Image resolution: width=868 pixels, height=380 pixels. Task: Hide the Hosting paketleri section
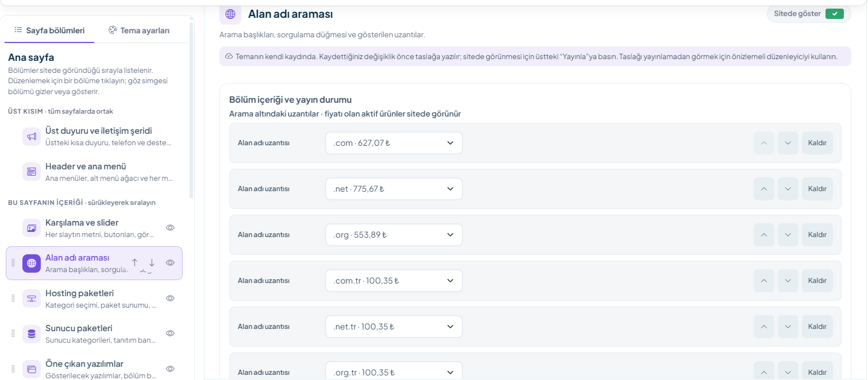click(170, 298)
